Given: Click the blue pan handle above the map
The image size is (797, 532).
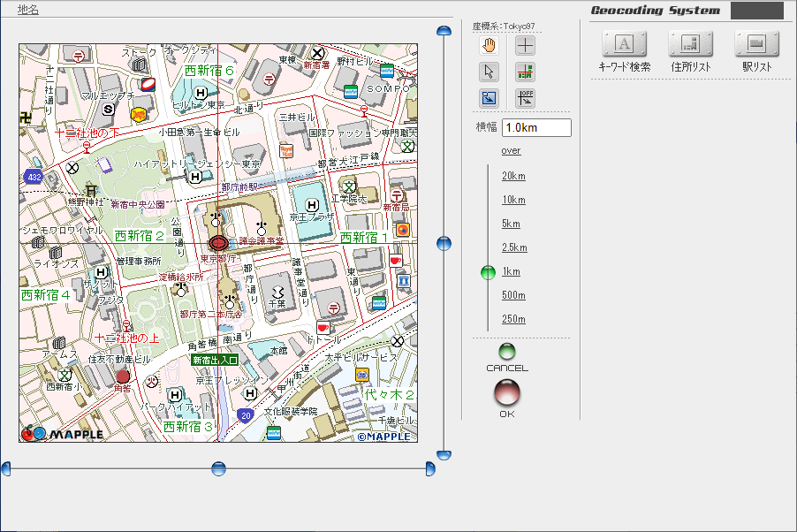Looking at the screenshot, I should [443, 29].
